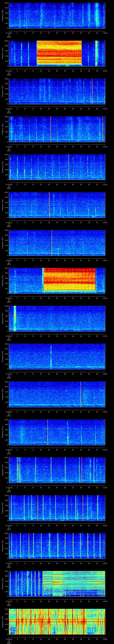This screenshot has width=114, height=644.
Task: Select the red vertical line in the 10:28:00 spectrogram
Action: tap(81, 394)
